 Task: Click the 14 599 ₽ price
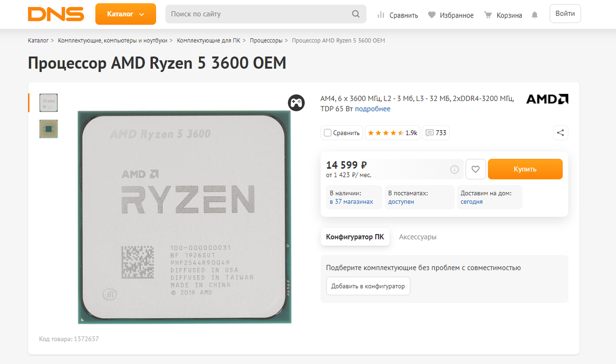pos(346,165)
